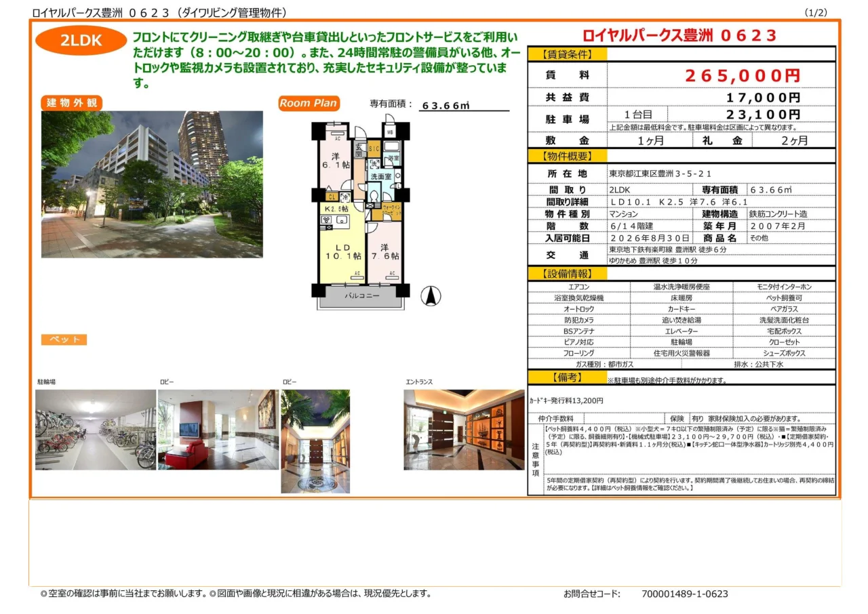The width and height of the screenshot is (868, 614).
Task: Click the エアコン equipment cell
Action: tap(578, 287)
